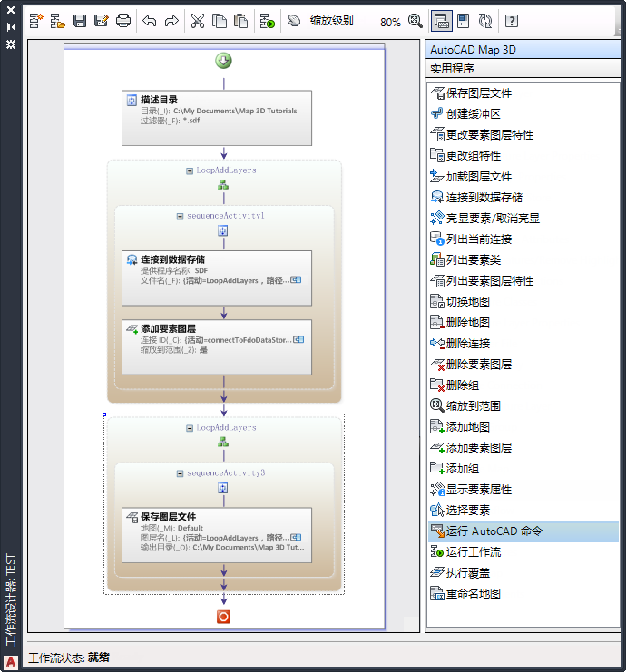626x672 pixels.
Task: Click the pan hand tool icon
Action: coord(294,21)
